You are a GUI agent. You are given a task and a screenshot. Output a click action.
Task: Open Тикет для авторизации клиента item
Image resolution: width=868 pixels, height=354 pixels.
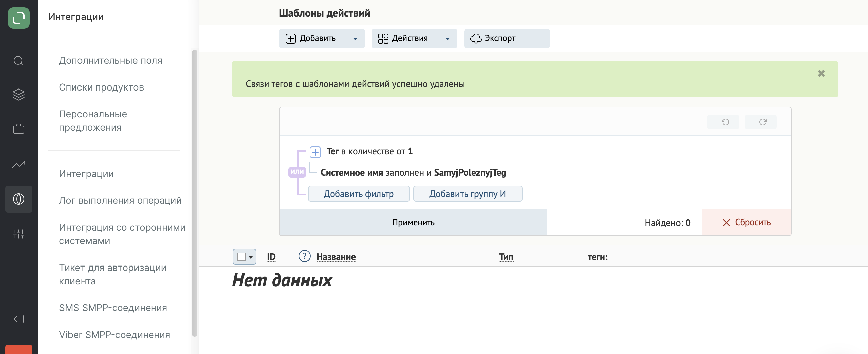click(x=113, y=275)
